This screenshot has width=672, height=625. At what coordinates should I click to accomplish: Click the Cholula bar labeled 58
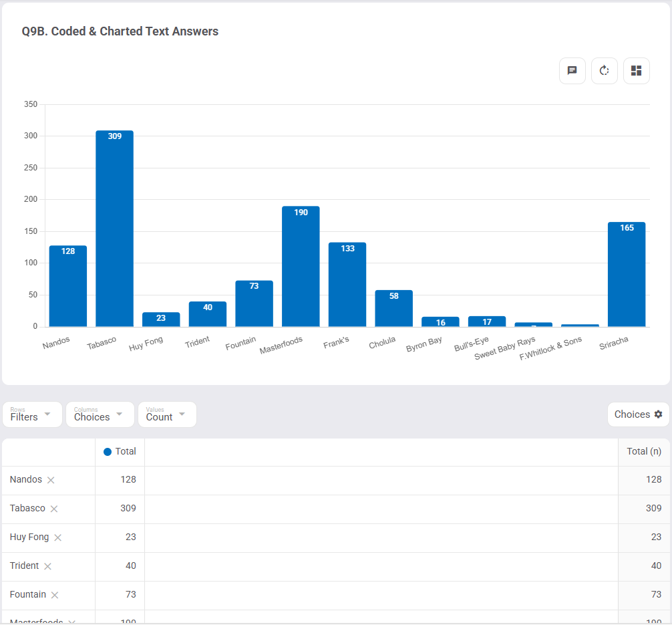click(394, 308)
